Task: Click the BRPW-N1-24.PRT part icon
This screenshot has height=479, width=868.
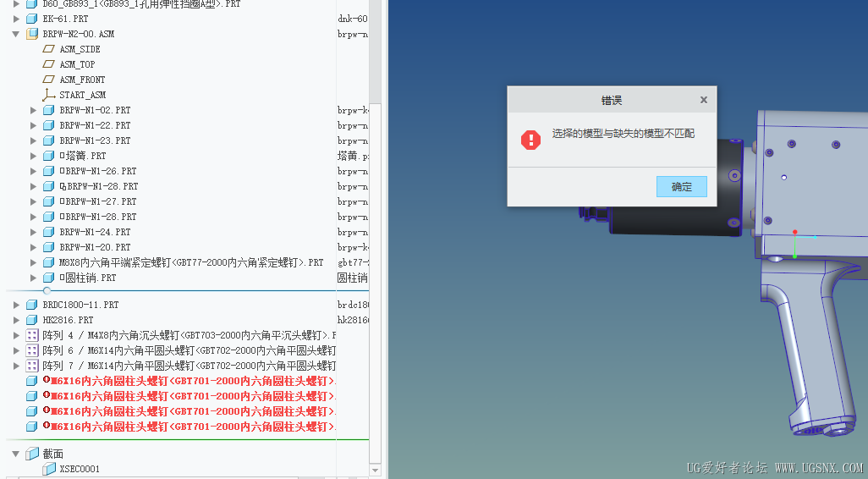Action: tap(49, 232)
